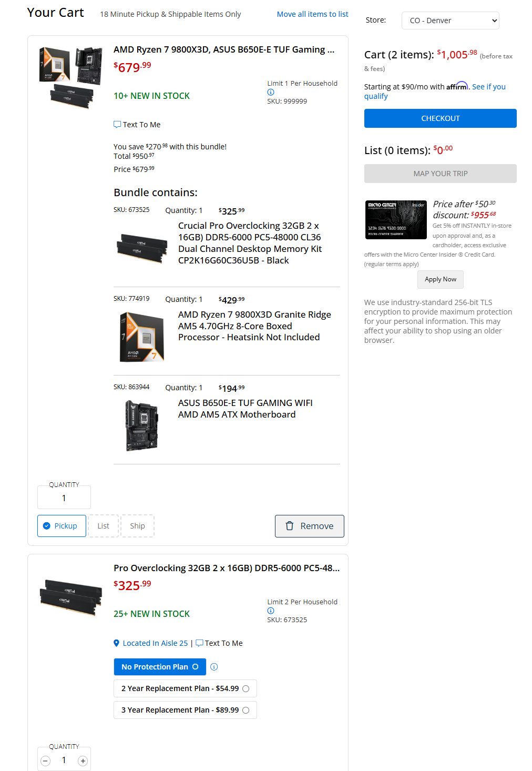
Task: Select the Pickup fulfillment option
Action: [x=62, y=526]
